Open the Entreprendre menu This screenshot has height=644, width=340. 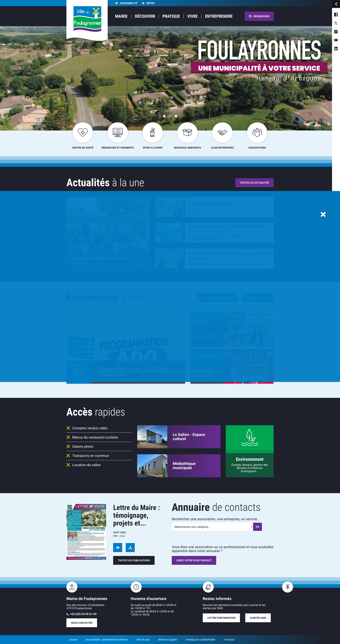coord(219,16)
